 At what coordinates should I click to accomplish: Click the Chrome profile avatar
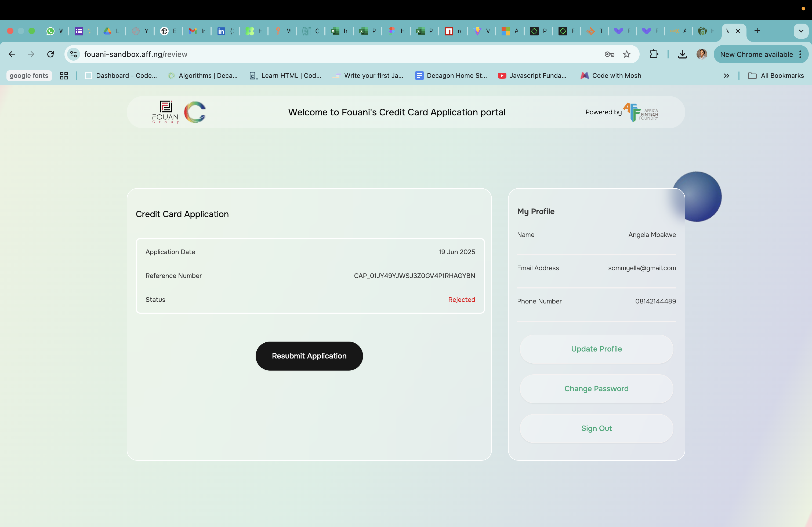click(701, 54)
